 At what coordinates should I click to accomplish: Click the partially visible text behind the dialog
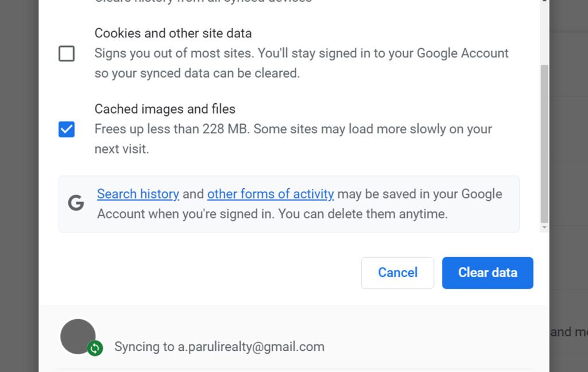569,332
